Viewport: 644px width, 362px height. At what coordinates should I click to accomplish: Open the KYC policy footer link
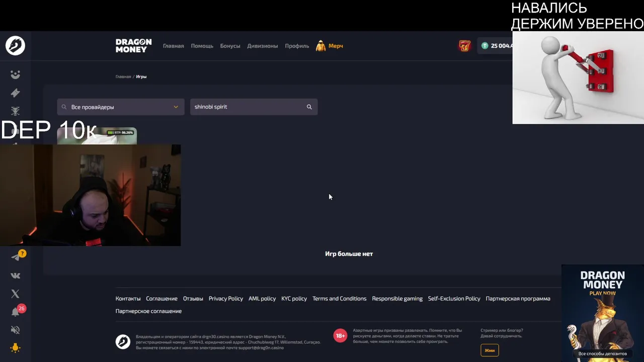(294, 299)
